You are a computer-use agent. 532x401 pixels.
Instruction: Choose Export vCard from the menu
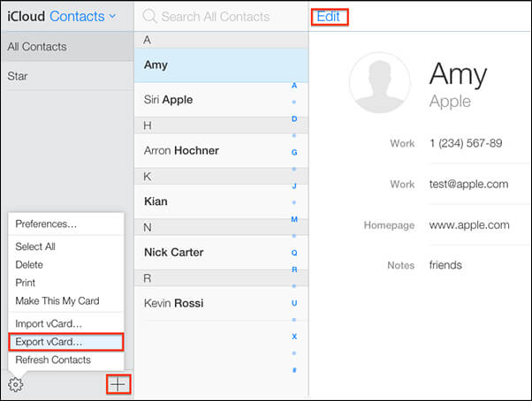coord(66,342)
